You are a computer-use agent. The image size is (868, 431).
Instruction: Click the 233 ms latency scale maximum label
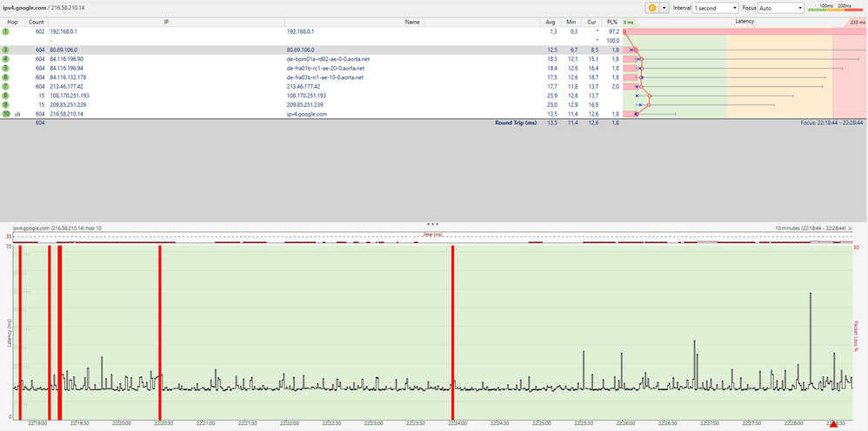click(x=857, y=22)
